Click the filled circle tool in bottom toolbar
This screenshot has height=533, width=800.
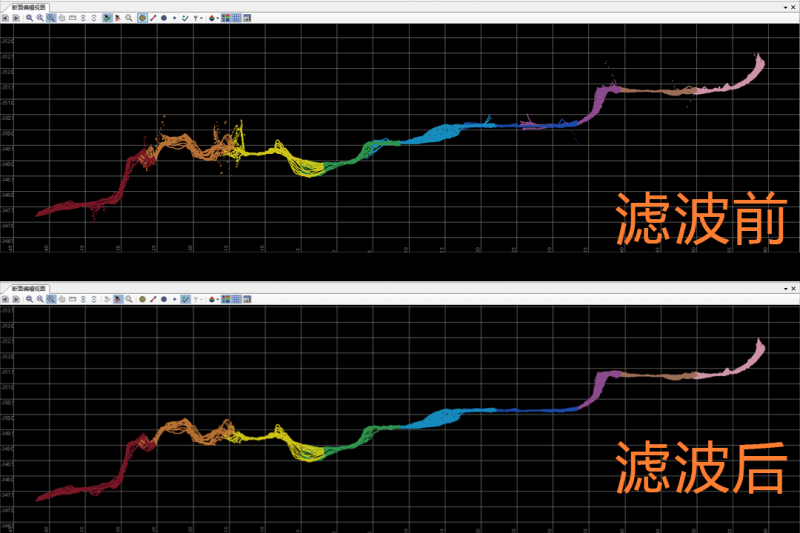coord(164,299)
